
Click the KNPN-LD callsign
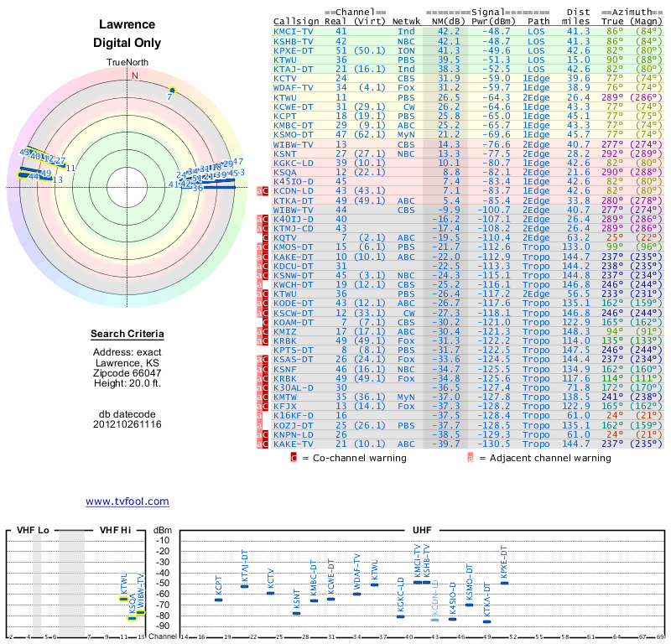pyautogui.click(x=294, y=434)
